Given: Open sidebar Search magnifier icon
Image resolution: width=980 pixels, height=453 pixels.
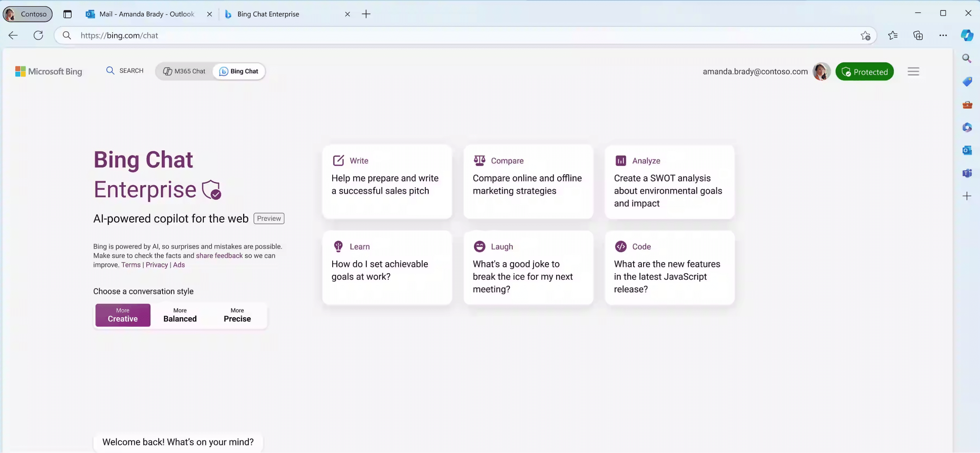Looking at the screenshot, I should tap(967, 59).
